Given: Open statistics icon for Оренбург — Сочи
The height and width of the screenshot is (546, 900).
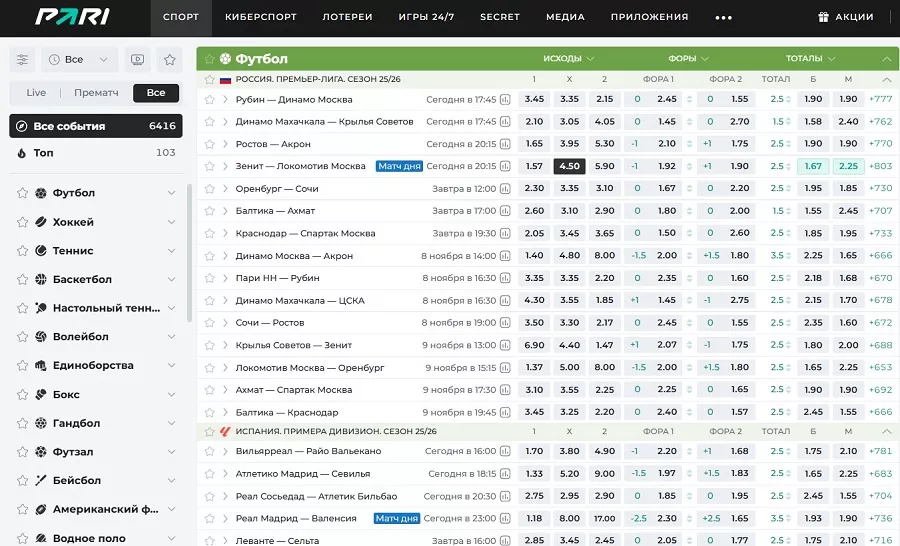Looking at the screenshot, I should (x=505, y=189).
